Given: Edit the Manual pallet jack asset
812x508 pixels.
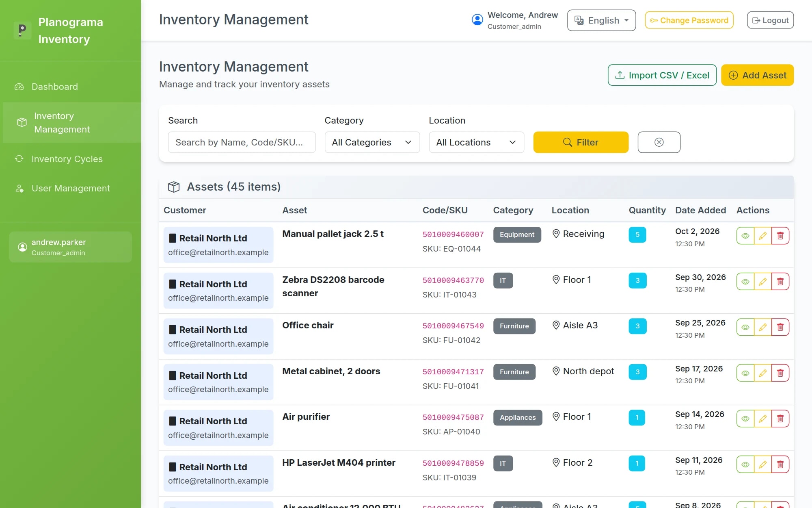Looking at the screenshot, I should [763, 236].
